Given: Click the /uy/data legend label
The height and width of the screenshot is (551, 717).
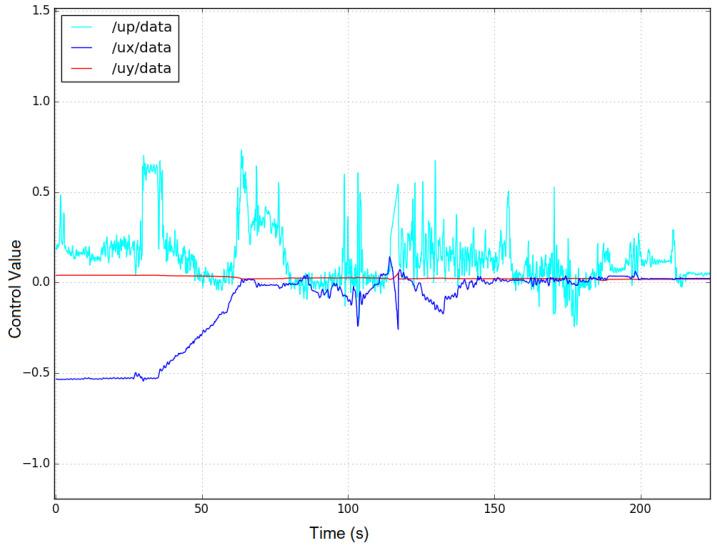Looking at the screenshot, I should [x=141, y=67].
